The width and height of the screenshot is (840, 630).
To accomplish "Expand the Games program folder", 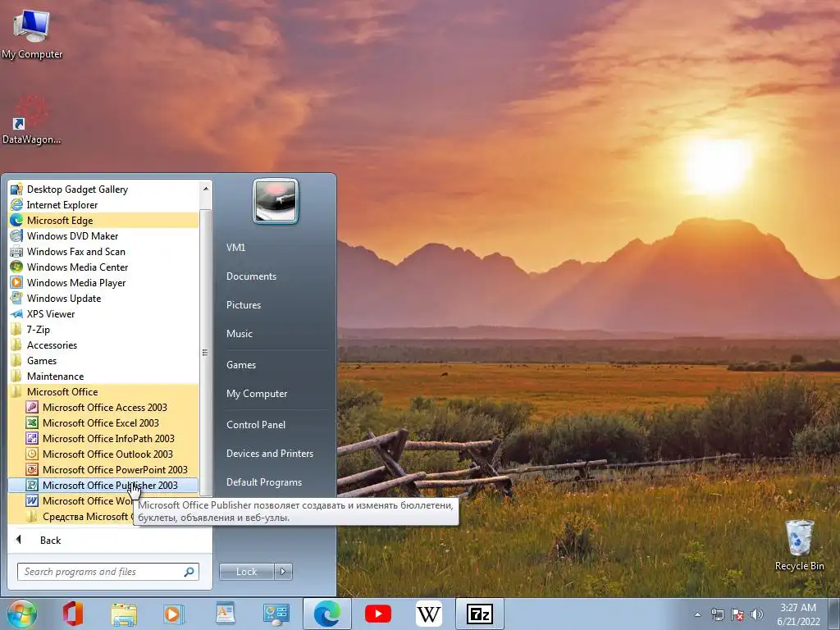I will click(103, 360).
